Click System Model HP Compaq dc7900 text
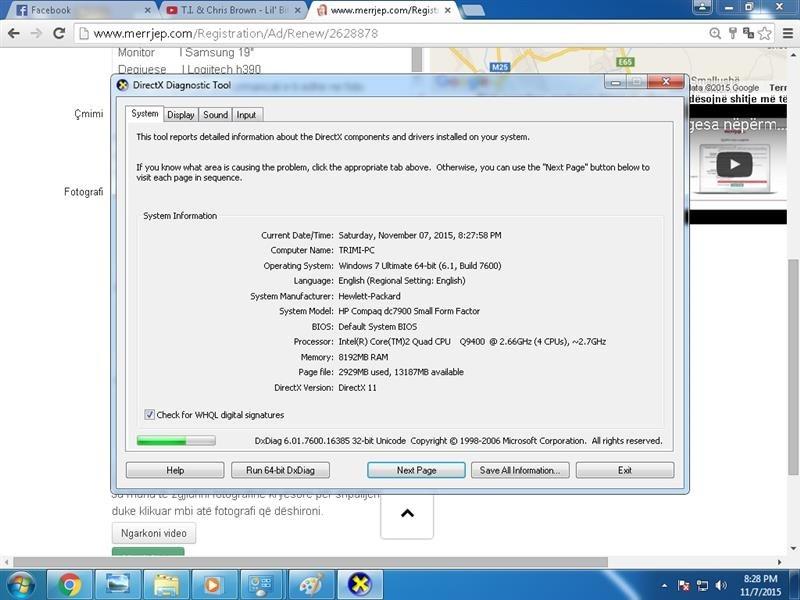Image resolution: width=800 pixels, height=600 pixels. click(409, 311)
